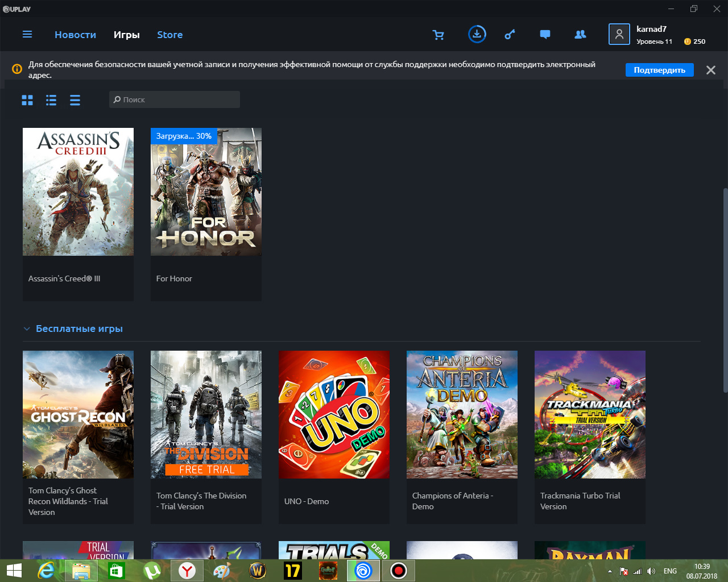Image resolution: width=728 pixels, height=582 pixels.
Task: Open the For Honor game cover
Action: 206,192
